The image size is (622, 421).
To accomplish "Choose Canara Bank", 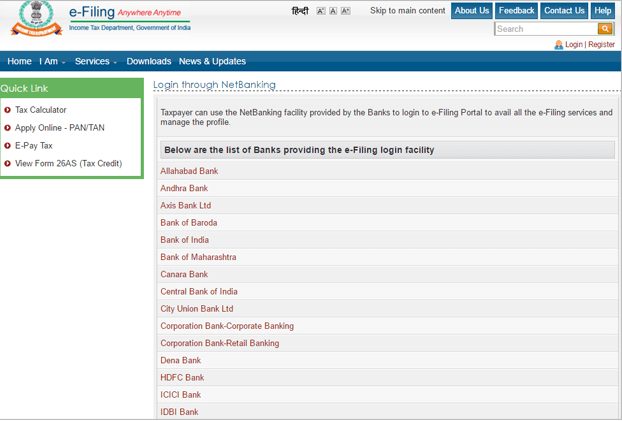I will (184, 274).
